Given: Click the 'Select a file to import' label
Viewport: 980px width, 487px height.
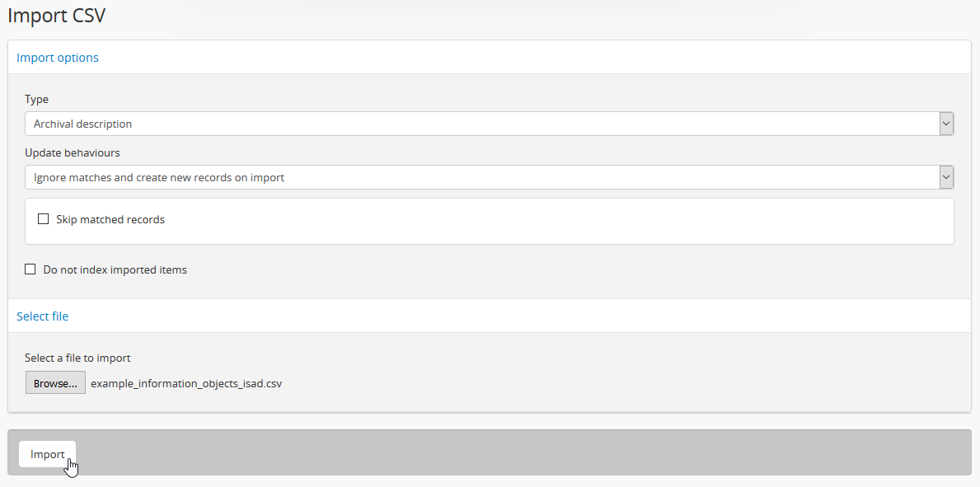Looking at the screenshot, I should click(77, 358).
